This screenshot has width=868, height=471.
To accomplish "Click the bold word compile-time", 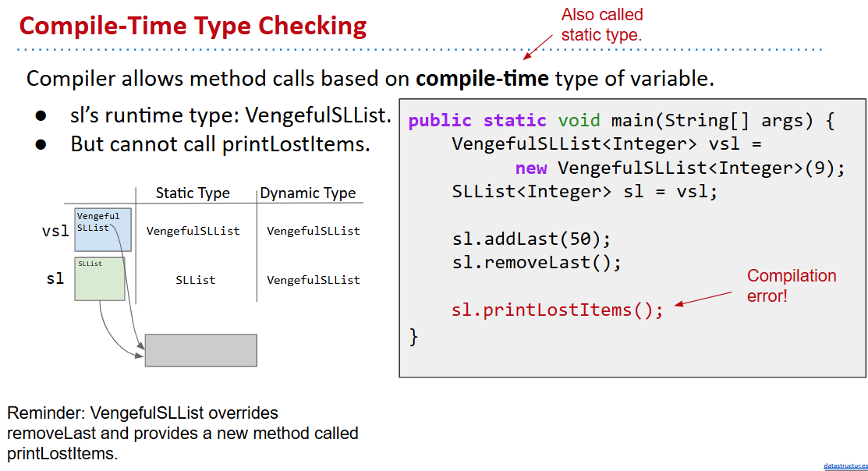I will 482,79.
